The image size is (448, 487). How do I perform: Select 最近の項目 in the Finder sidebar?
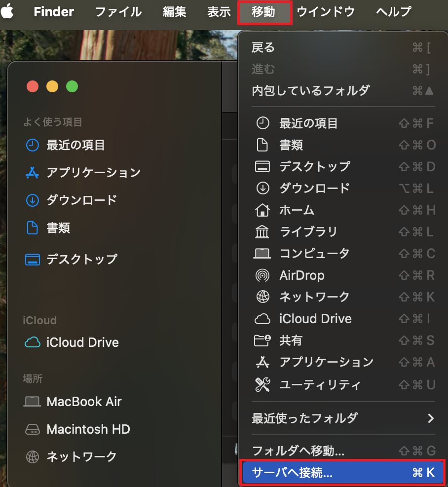pyautogui.click(x=75, y=145)
